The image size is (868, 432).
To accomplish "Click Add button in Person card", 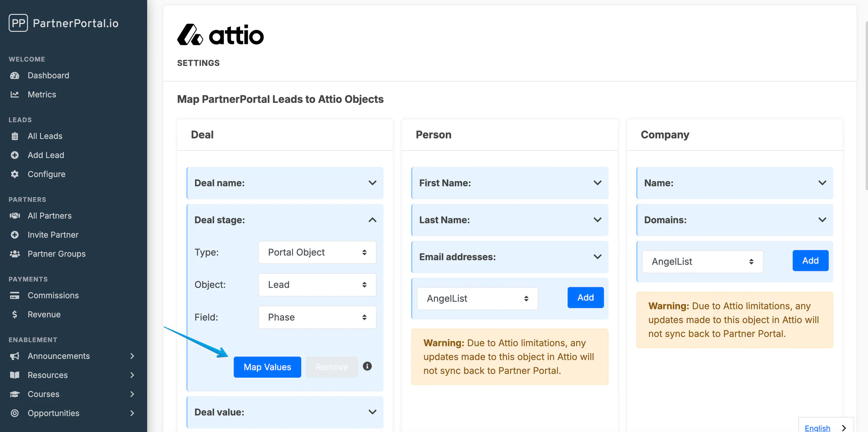I will point(585,298).
